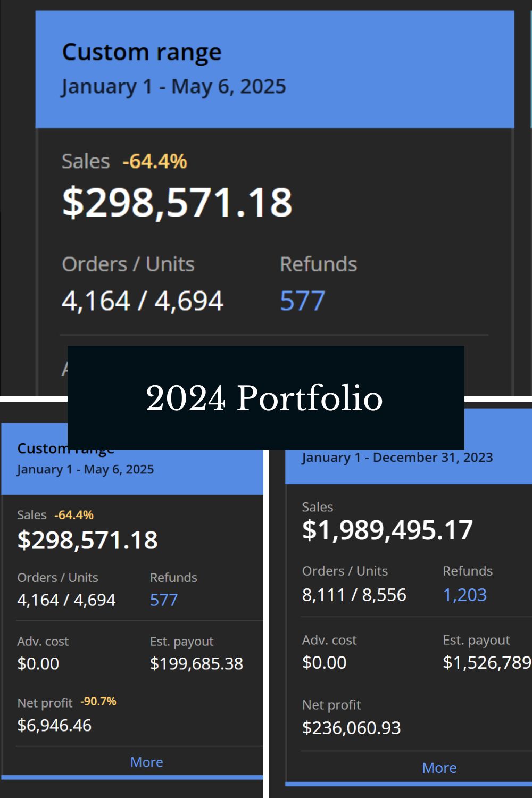532x798 pixels.
Task: Click the $1,989,495.17 sales amount
Action: click(387, 530)
